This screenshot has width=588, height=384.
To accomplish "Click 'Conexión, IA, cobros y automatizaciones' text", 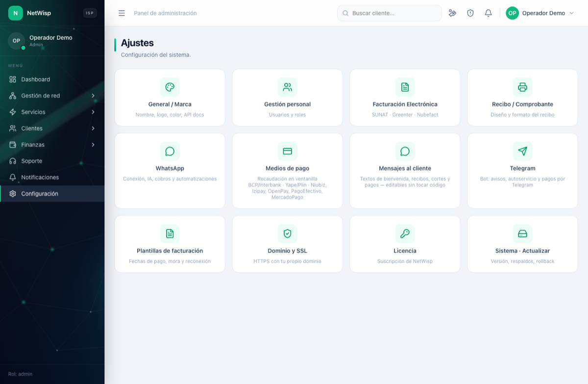I will tap(170, 179).
